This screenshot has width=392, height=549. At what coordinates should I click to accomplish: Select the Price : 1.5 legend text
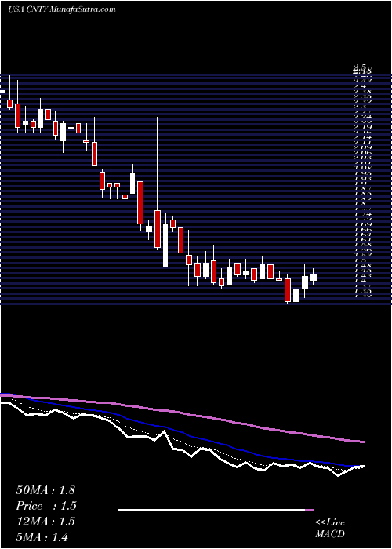46,506
